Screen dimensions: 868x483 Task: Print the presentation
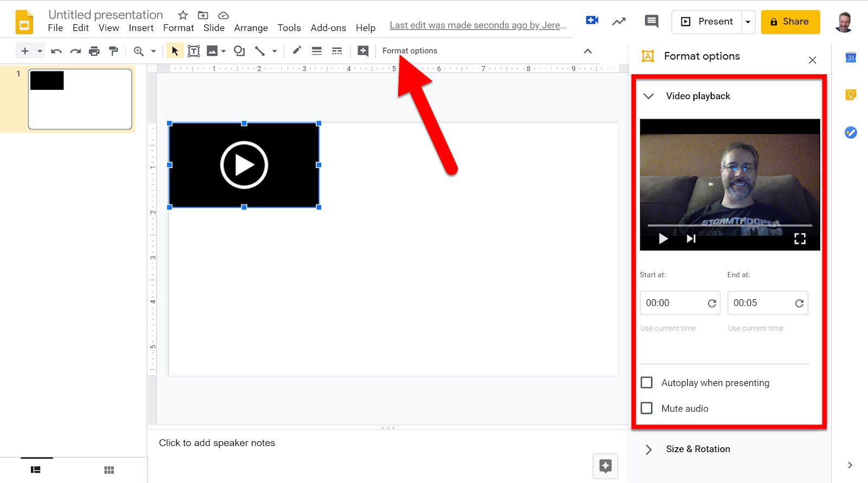pos(94,51)
